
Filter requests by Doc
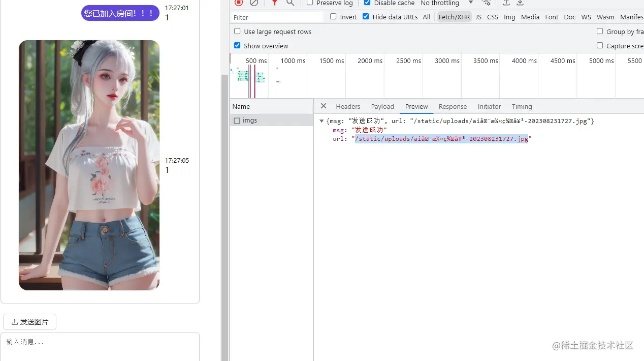[570, 17]
